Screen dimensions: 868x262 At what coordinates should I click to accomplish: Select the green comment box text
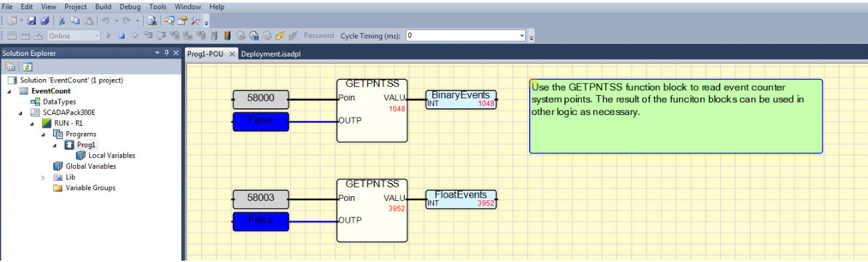pos(668,100)
